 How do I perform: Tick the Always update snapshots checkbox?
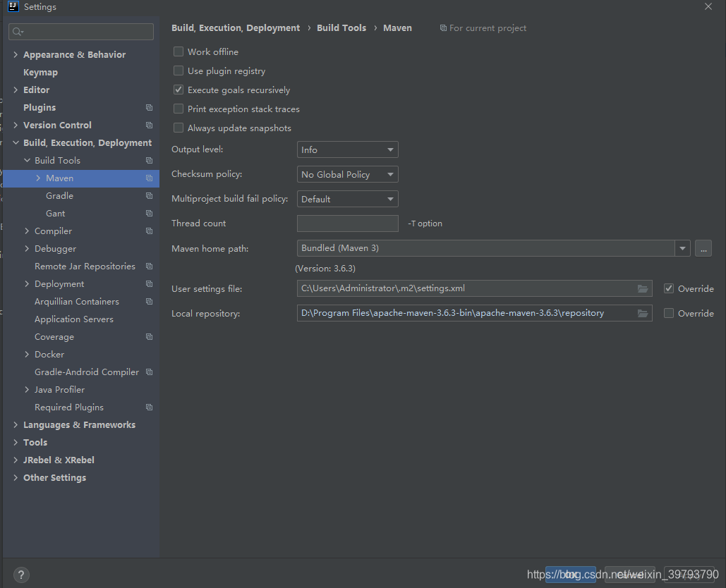tap(179, 128)
